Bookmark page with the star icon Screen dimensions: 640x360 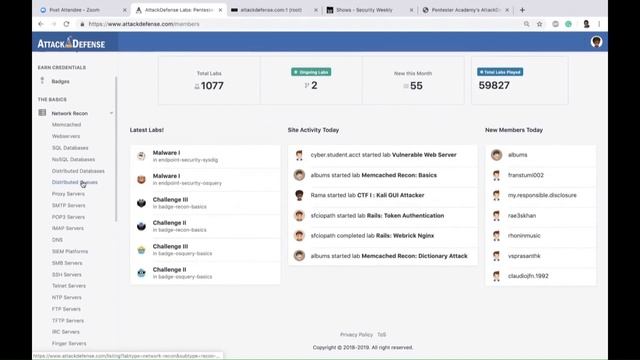(540, 24)
